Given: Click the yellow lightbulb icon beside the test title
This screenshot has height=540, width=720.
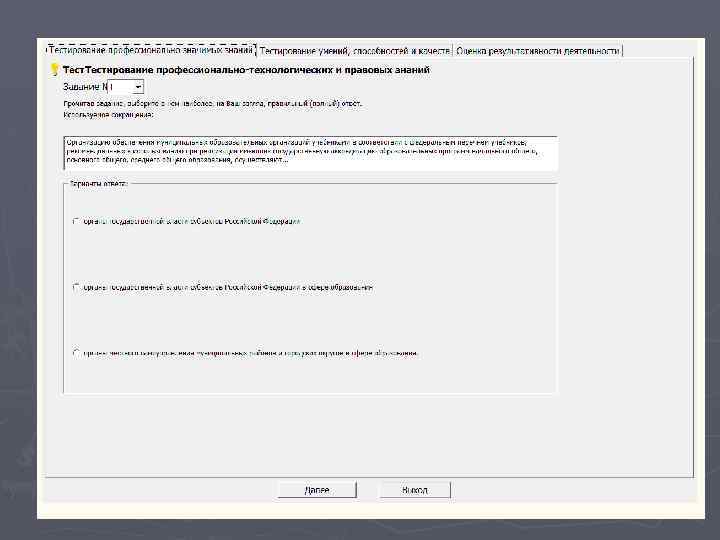Looking at the screenshot, I should coord(55,70).
